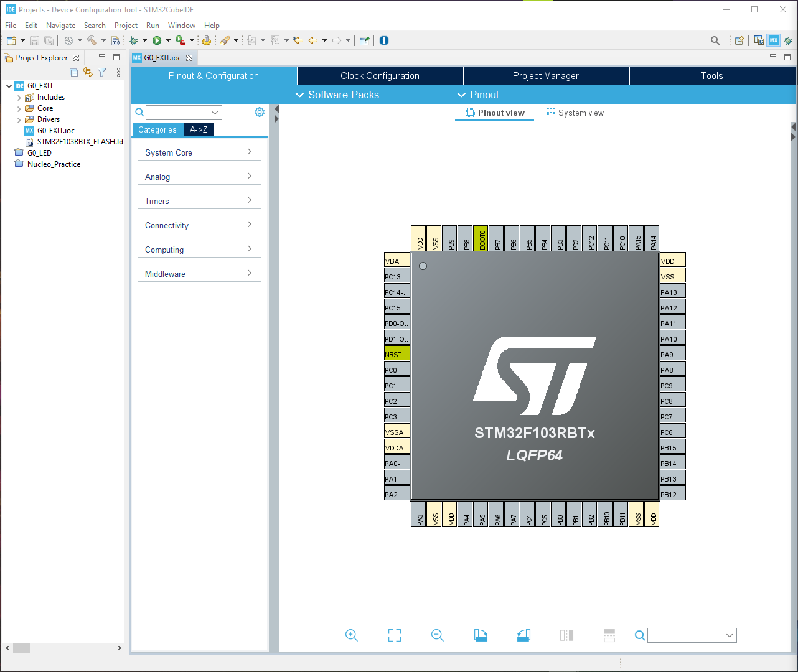
Task: Click the BOOT0 pin on the chip
Action: click(x=481, y=238)
